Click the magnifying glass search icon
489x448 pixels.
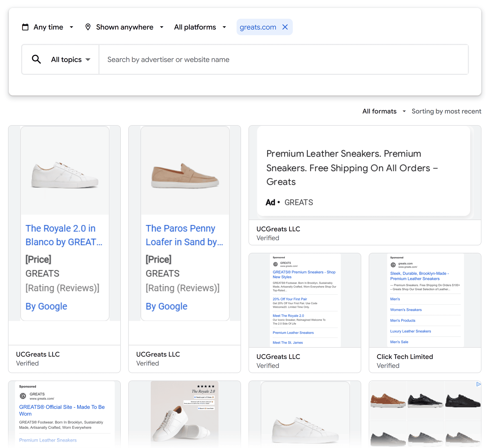click(x=36, y=59)
